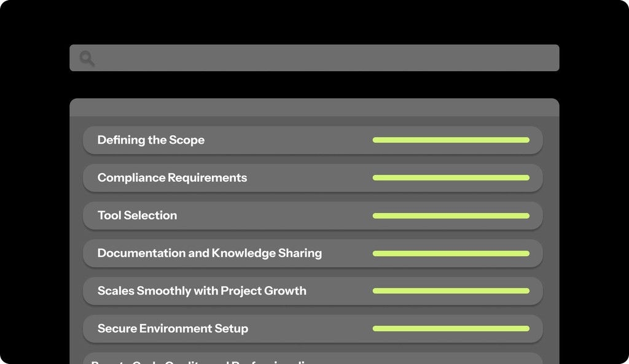Select the search icon inside the search bar
The height and width of the screenshot is (364, 629).
pos(87,58)
